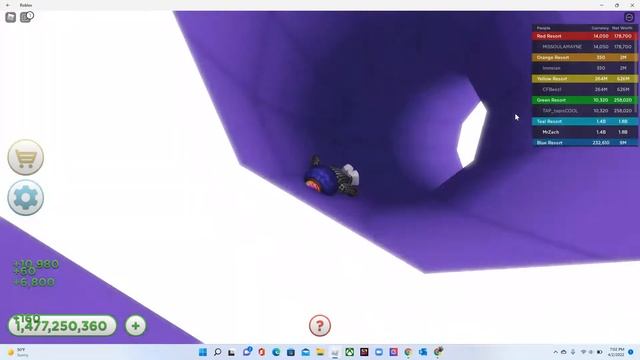This screenshot has width=640, height=360.
Task: Select the Yellow Resort team row
Action: tap(584, 79)
